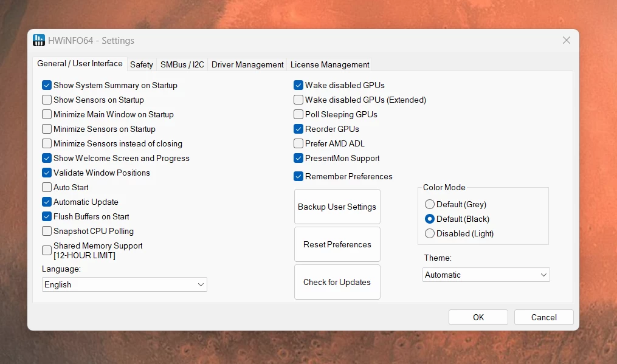Uncheck Show System Summary on Startup

47,85
